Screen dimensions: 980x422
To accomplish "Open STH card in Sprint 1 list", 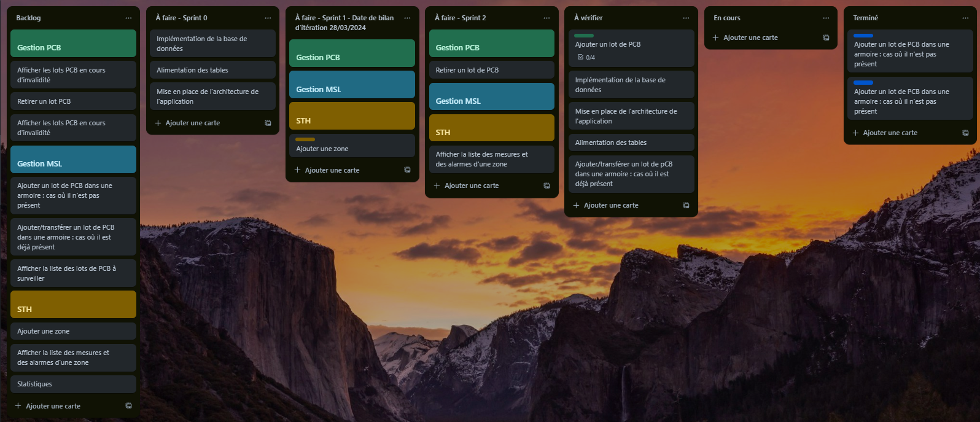I will [x=352, y=116].
